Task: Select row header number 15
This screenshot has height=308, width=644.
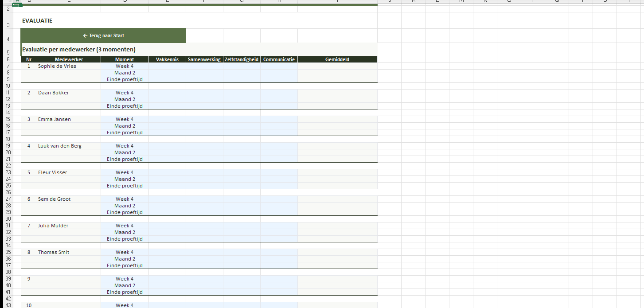Action: [x=8, y=119]
